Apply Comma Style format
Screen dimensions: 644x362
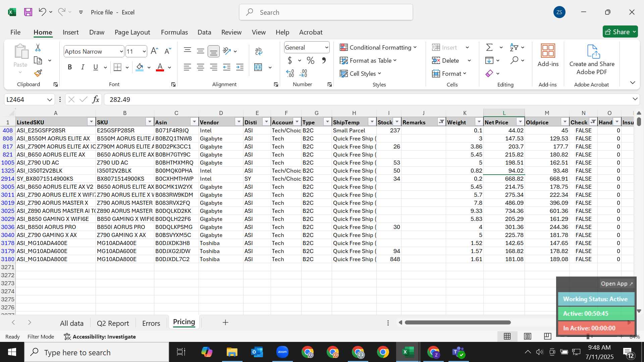324,61
